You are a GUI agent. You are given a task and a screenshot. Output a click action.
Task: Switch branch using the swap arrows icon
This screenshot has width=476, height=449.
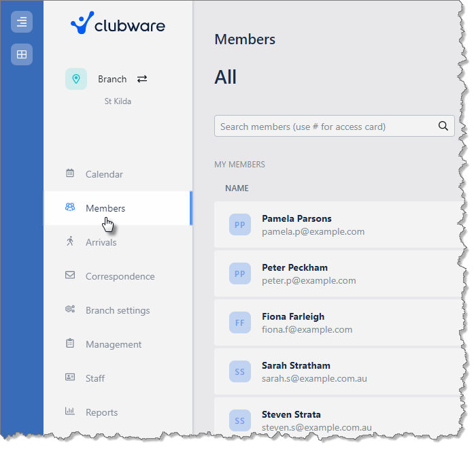click(142, 79)
